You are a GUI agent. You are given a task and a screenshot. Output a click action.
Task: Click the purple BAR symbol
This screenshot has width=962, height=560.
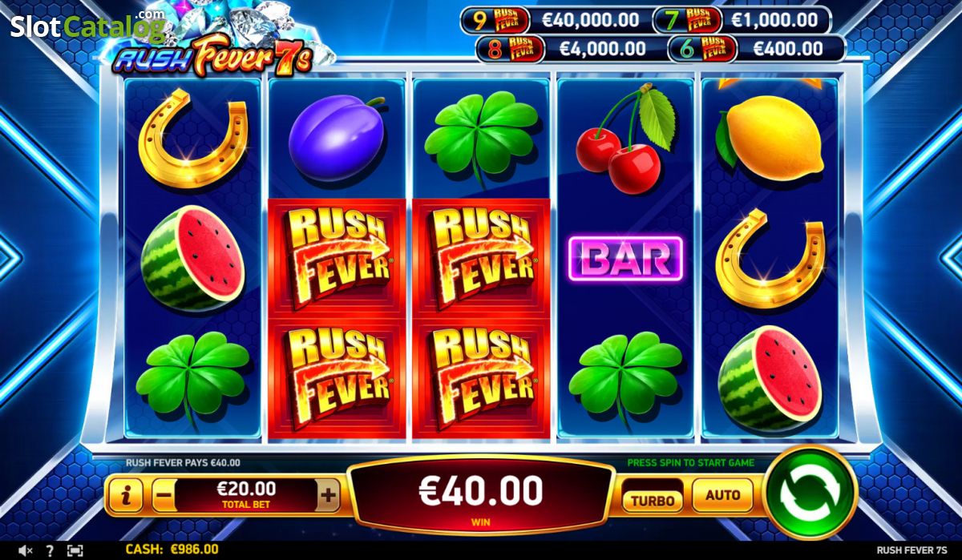pos(625,258)
